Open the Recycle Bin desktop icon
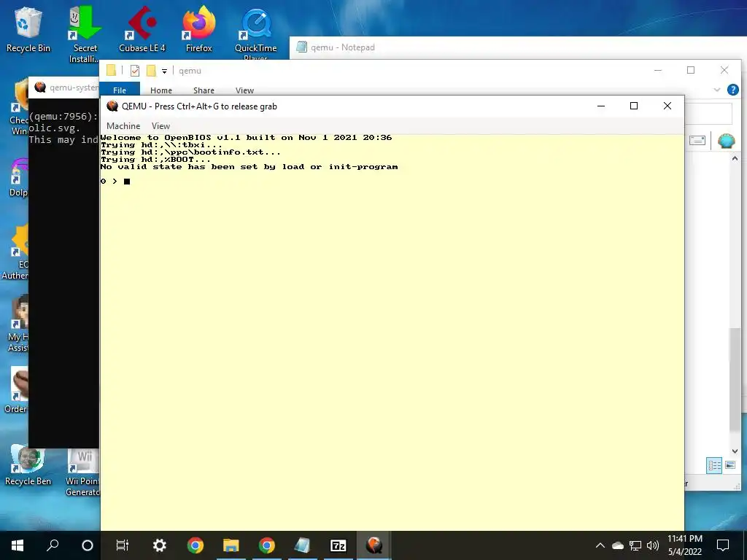This screenshot has width=747, height=560. pos(28,30)
